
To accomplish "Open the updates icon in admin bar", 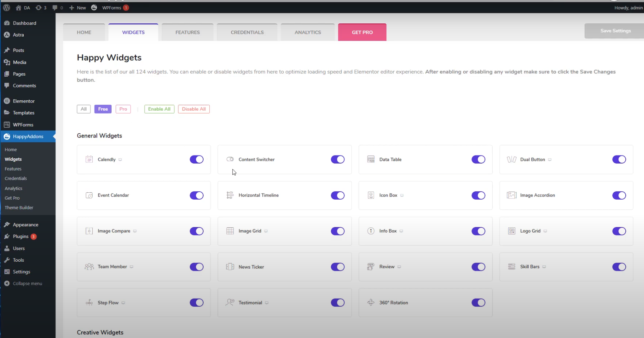I will tap(41, 8).
